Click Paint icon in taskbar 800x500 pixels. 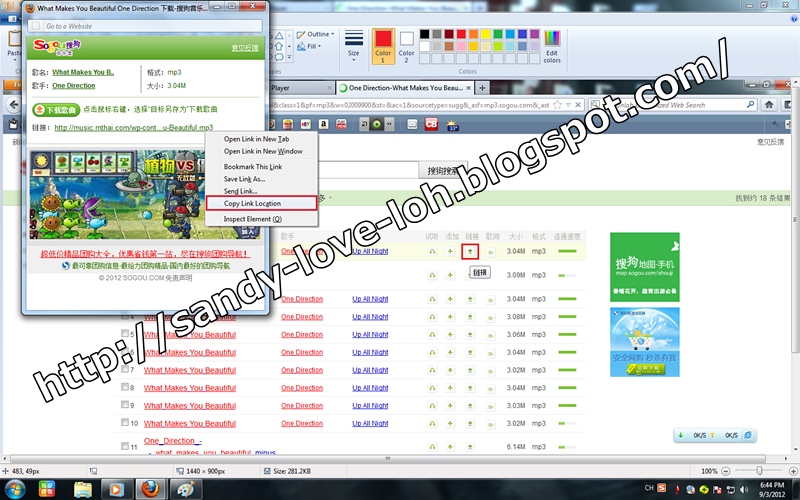(x=185, y=489)
